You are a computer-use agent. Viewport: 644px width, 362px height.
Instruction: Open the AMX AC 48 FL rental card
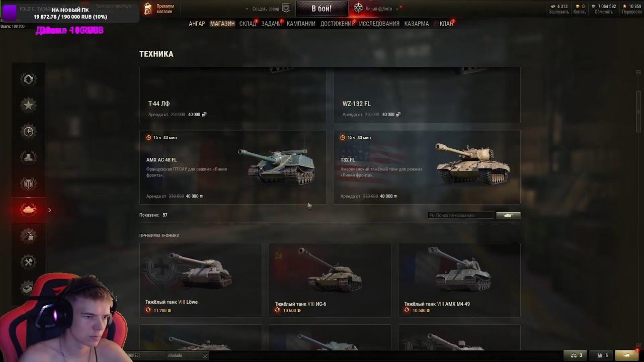pos(233,167)
